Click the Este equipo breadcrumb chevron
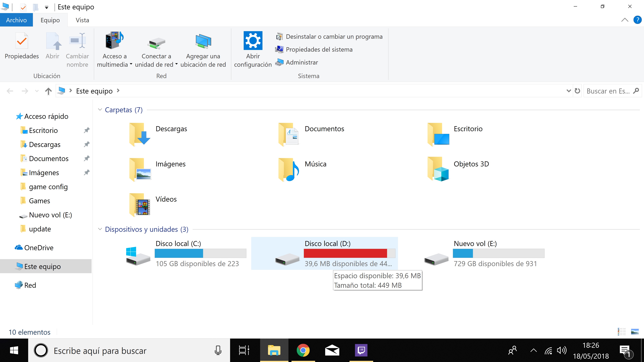644x362 pixels. point(118,91)
